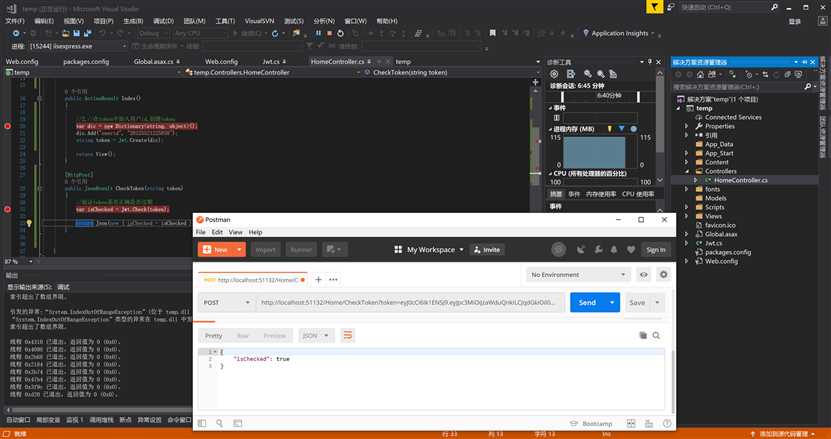Click the search response magnifier in Postman
831x439 pixels.
[x=656, y=335]
